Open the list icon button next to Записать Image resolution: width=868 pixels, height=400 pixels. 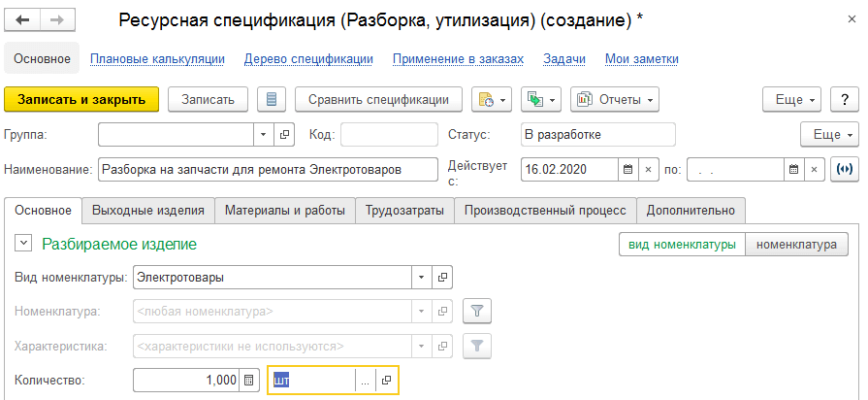[272, 100]
